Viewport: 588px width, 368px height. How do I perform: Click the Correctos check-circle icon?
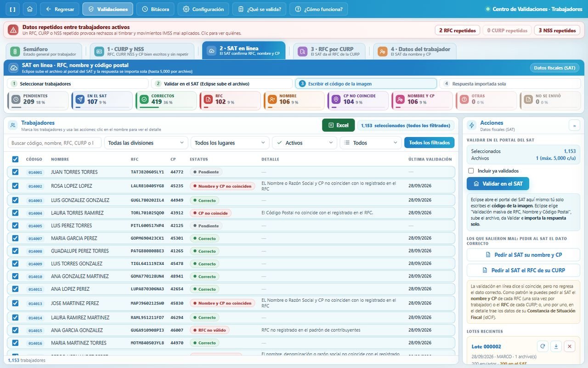point(144,99)
